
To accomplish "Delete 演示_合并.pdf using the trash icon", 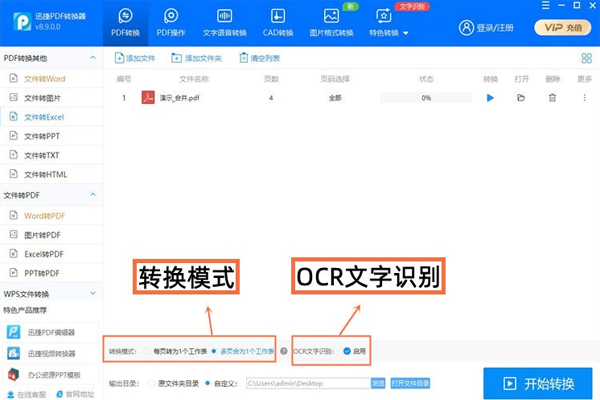I will coord(552,98).
